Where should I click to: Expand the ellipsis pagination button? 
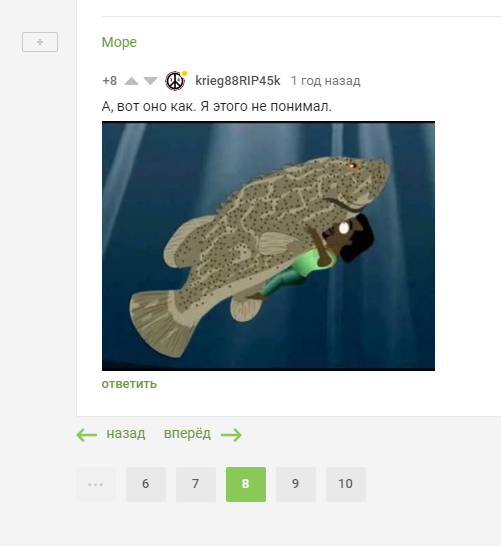(96, 484)
